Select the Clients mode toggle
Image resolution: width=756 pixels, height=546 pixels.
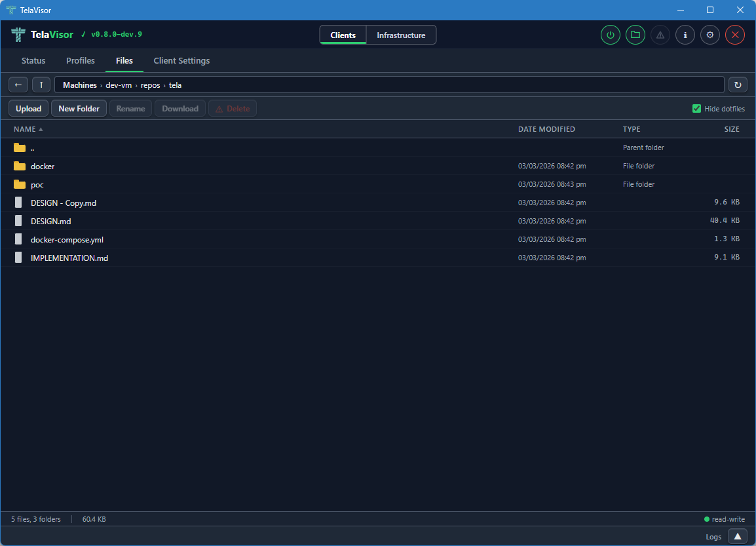tap(343, 35)
